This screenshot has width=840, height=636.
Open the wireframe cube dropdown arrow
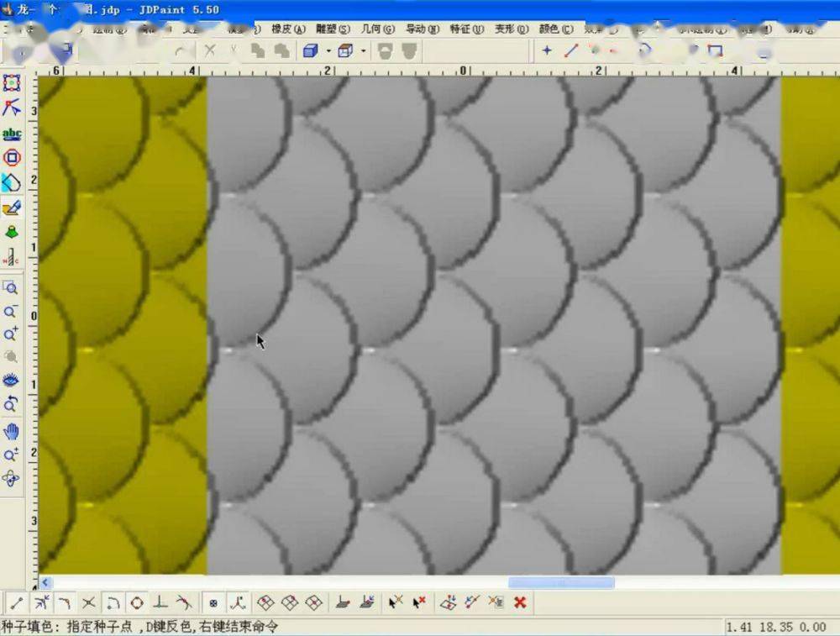click(363, 51)
